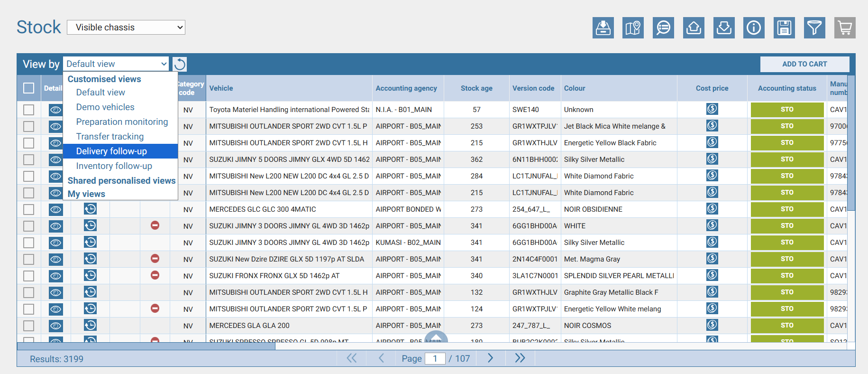Open cost price icon for Toyota Materiel Handling row
Viewport: 868px width, 374px height.
click(x=712, y=109)
